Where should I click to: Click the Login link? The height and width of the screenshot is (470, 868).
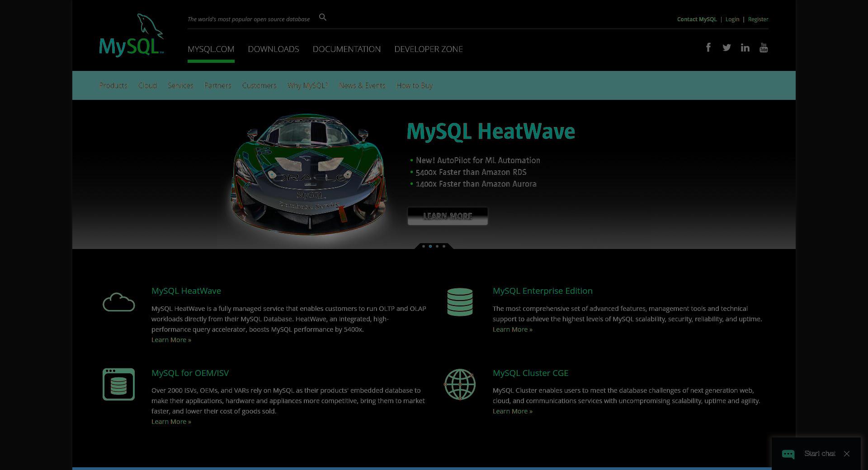tap(732, 19)
